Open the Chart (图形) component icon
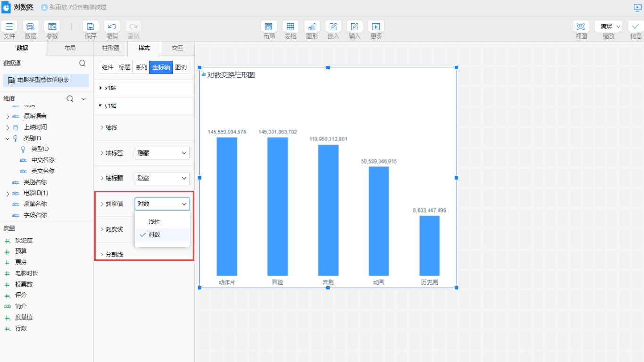Screen dimensions: 644x362 tap(312, 26)
